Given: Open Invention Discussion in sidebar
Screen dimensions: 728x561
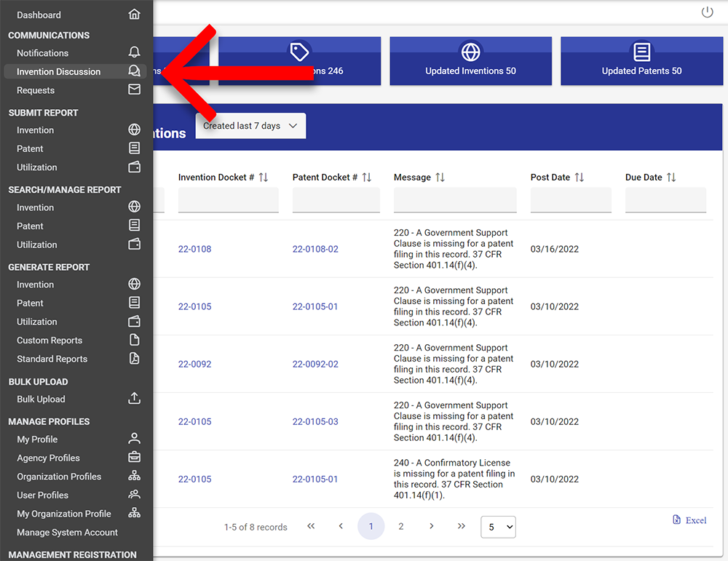Looking at the screenshot, I should 59,71.
